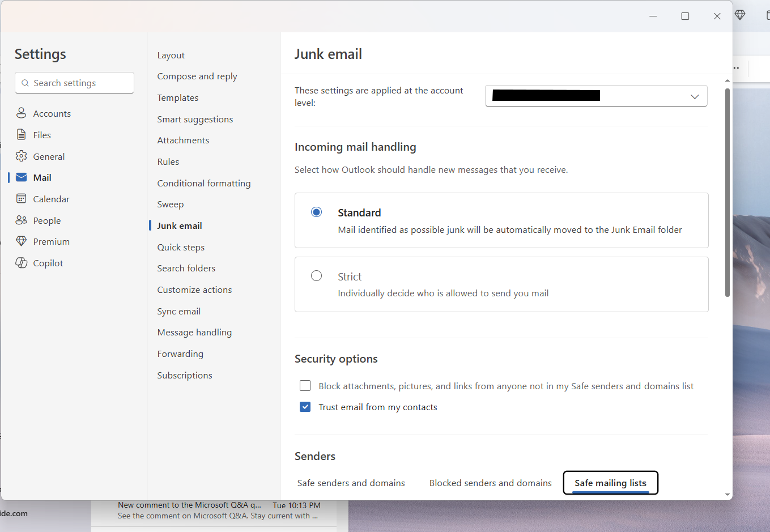Open Compose and reply settings
Screen dimensions: 770x532
197,76
